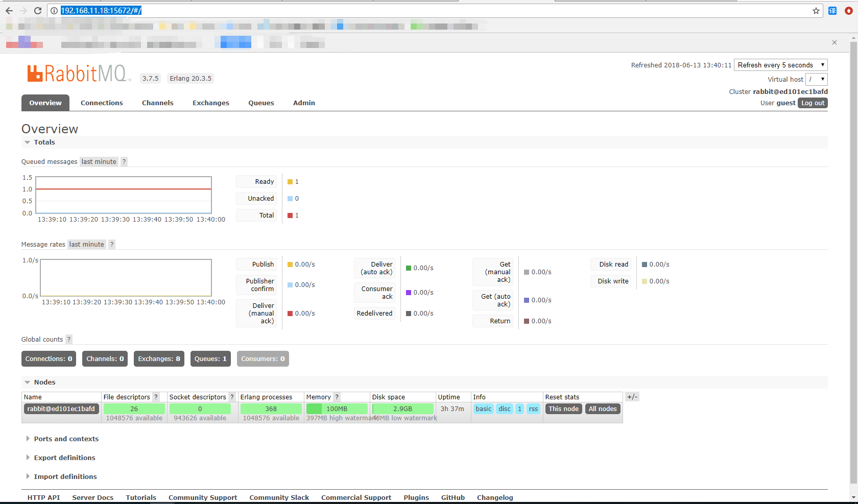The height and width of the screenshot is (504, 858).
Task: Open help for Socket descriptors column
Action: [232, 397]
